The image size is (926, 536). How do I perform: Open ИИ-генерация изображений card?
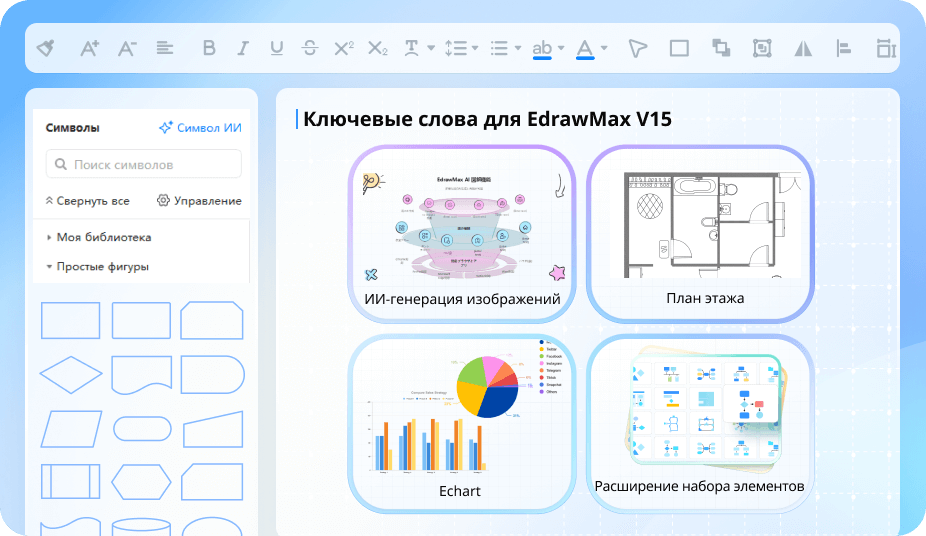(x=462, y=234)
